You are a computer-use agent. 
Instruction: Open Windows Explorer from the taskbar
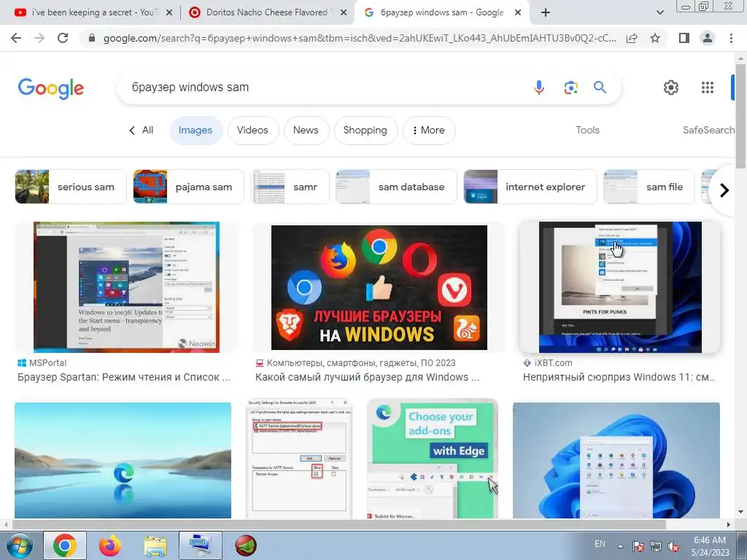pyautogui.click(x=155, y=545)
